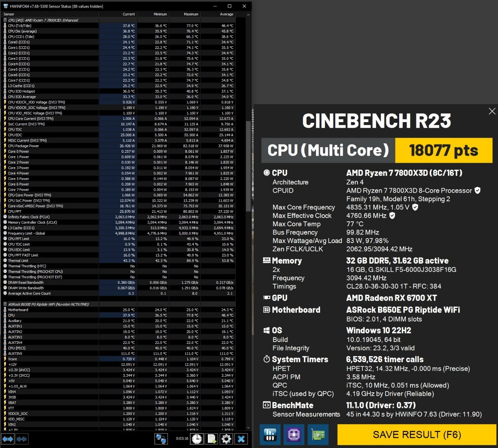
Task: Close the BenchMate result panel
Action: pos(492,111)
